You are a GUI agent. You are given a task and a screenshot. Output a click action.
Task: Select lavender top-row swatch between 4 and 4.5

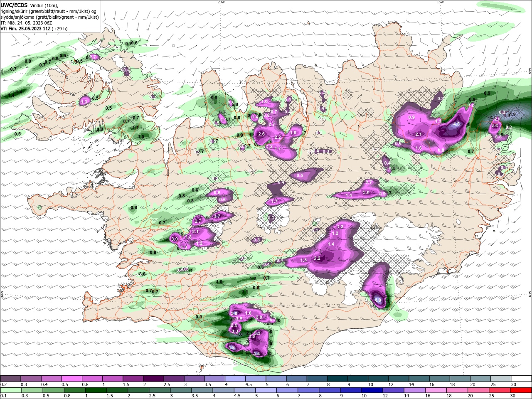coord(235,379)
